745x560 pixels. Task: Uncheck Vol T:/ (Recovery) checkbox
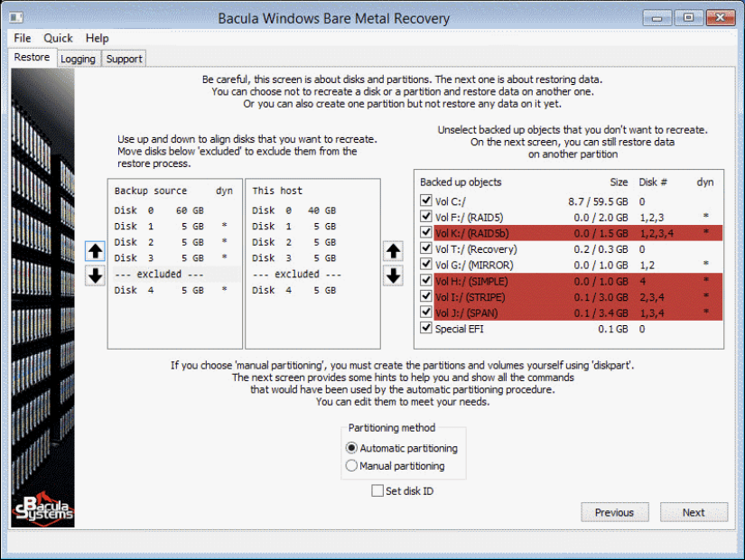point(425,248)
